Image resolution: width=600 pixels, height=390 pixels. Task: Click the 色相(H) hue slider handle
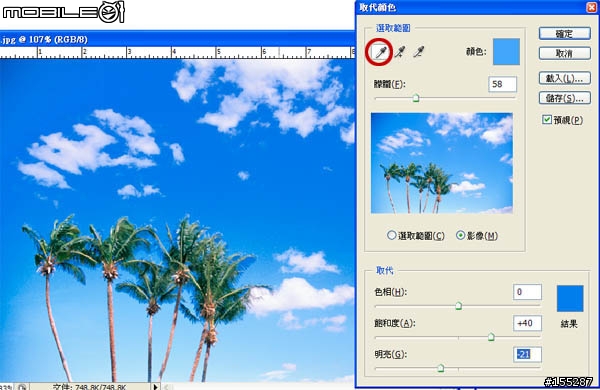[x=458, y=306]
